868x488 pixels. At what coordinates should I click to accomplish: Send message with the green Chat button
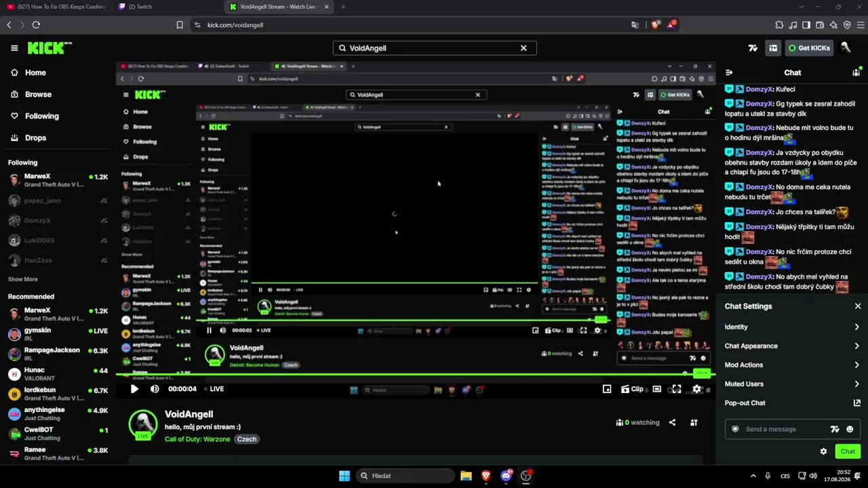(848, 451)
